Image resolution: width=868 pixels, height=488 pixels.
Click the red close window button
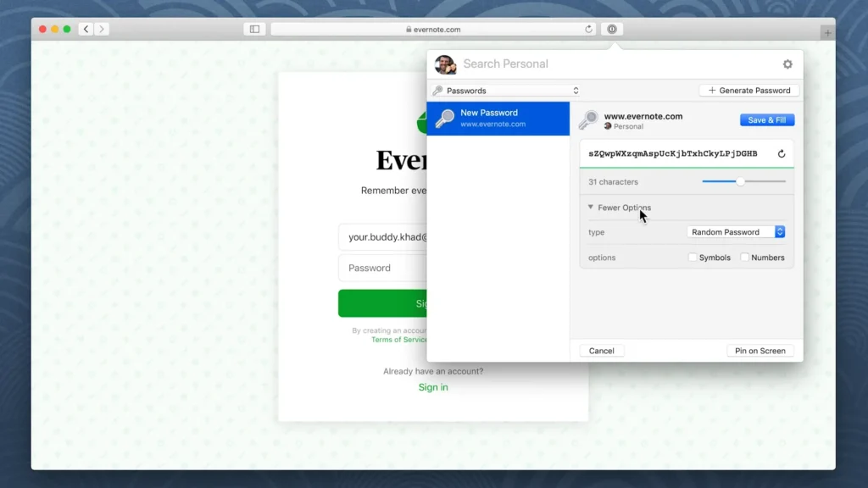pyautogui.click(x=42, y=30)
